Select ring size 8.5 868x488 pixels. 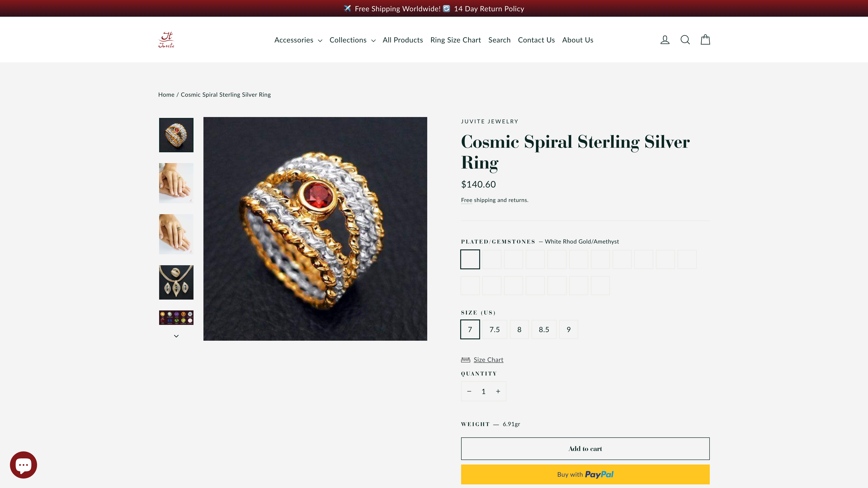tap(544, 329)
